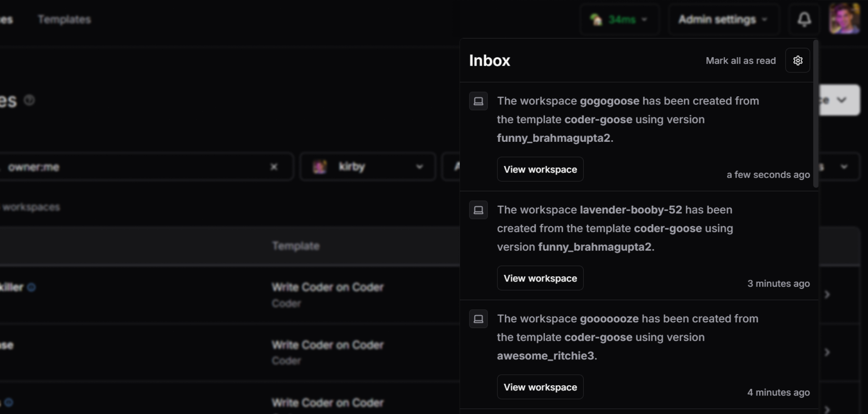Click funny_brahmagupta2 version in first notification
Viewport: 868px width, 414px height.
(553, 138)
